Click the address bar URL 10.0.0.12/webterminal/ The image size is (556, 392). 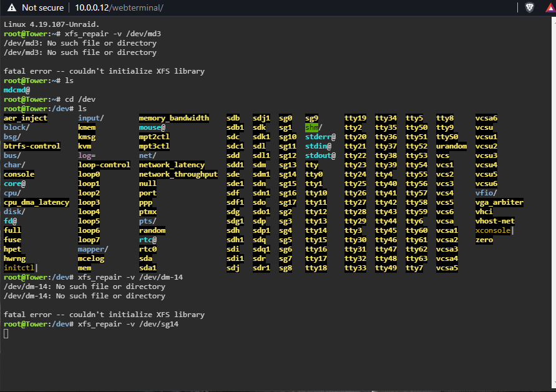[119, 7]
